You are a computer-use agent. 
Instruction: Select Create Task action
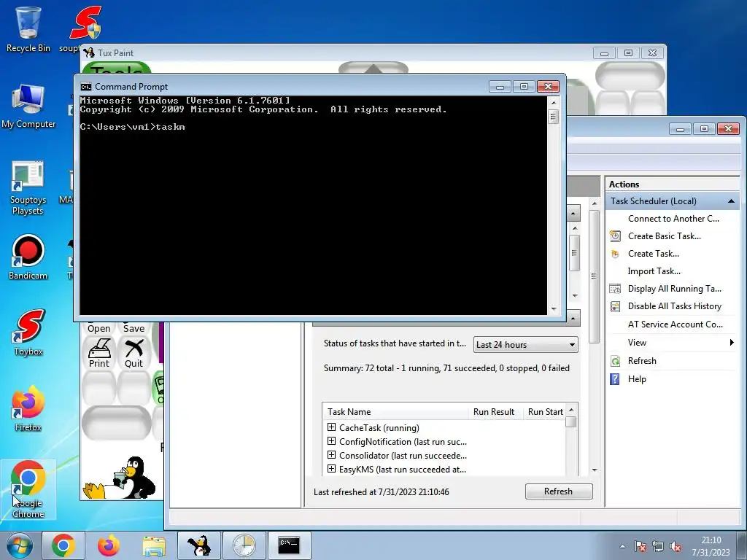[653, 254]
